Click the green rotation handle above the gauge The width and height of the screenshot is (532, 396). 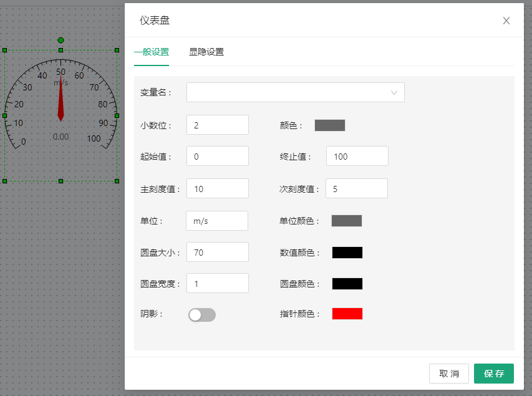[x=60, y=40]
